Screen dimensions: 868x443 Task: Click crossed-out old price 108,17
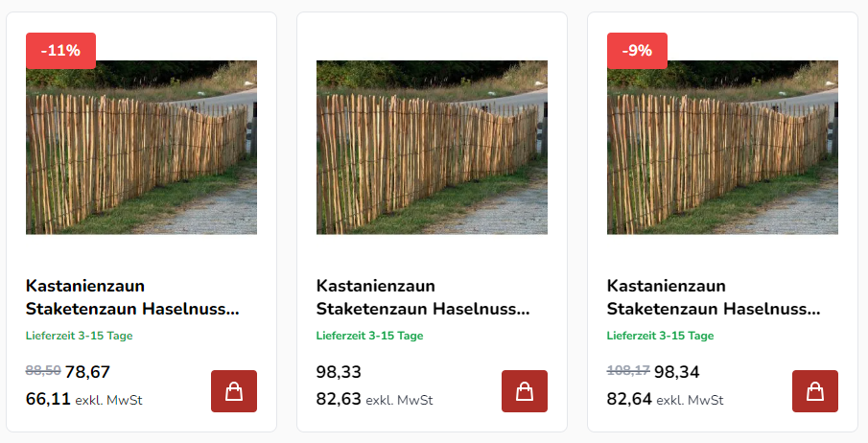click(x=628, y=369)
